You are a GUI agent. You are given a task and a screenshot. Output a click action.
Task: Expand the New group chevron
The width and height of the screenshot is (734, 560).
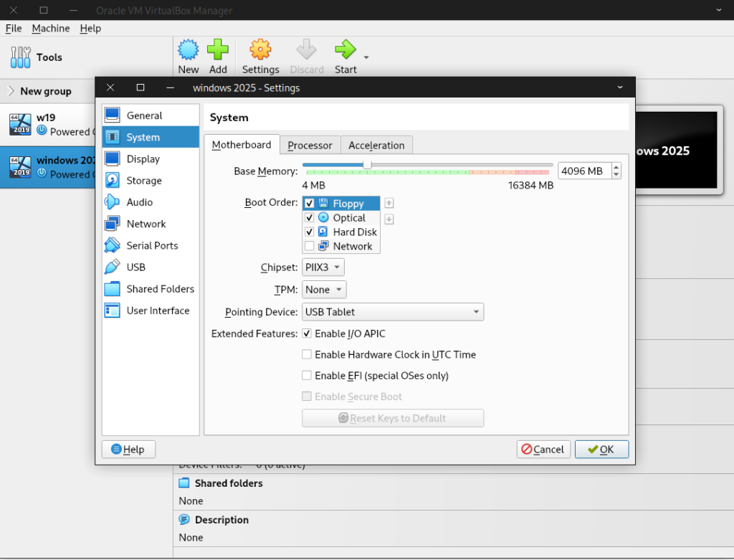[11, 91]
